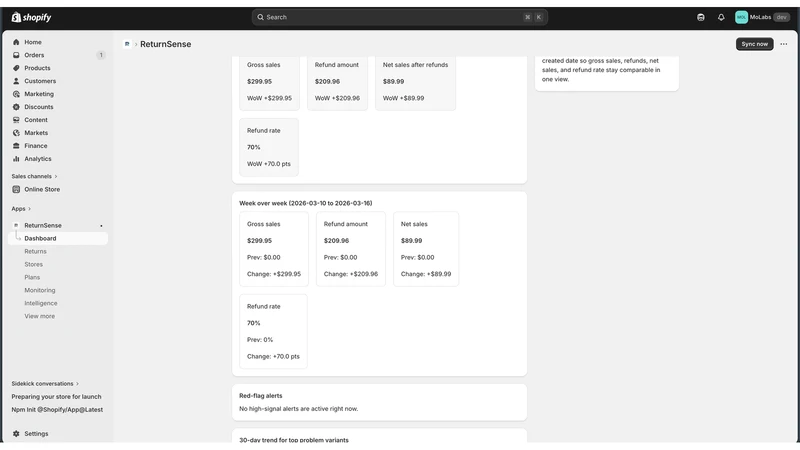Expand Sidekick conversations

tap(45, 384)
